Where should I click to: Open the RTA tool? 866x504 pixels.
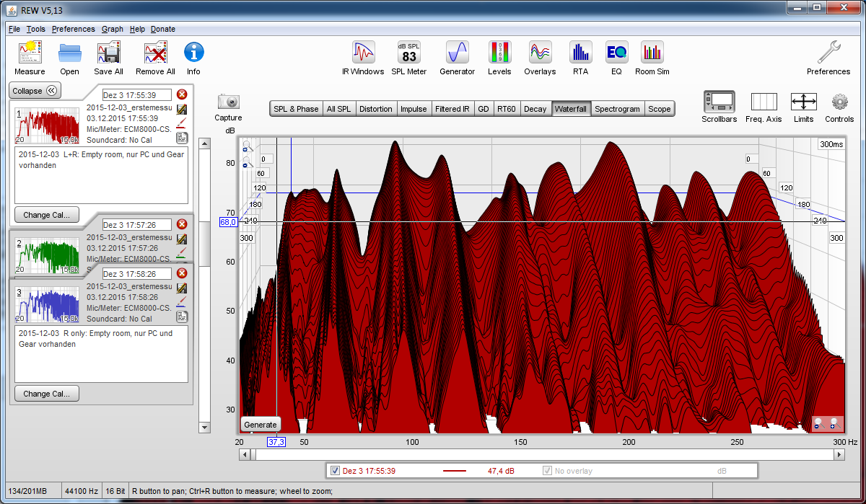[x=580, y=53]
